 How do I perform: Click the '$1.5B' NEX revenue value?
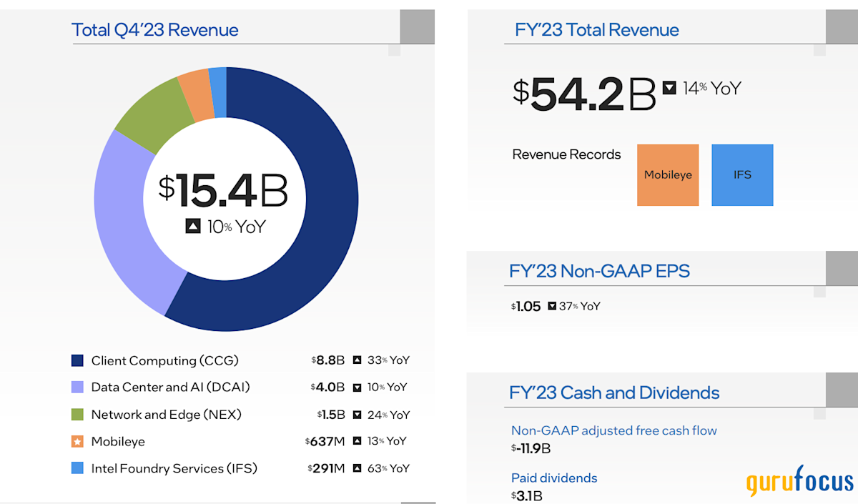click(x=331, y=415)
